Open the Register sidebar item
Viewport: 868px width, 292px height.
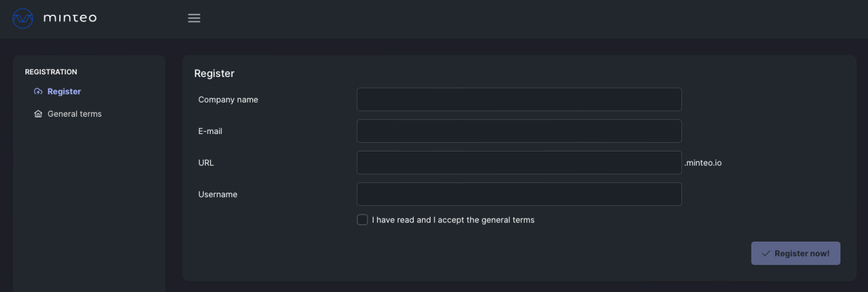[64, 91]
